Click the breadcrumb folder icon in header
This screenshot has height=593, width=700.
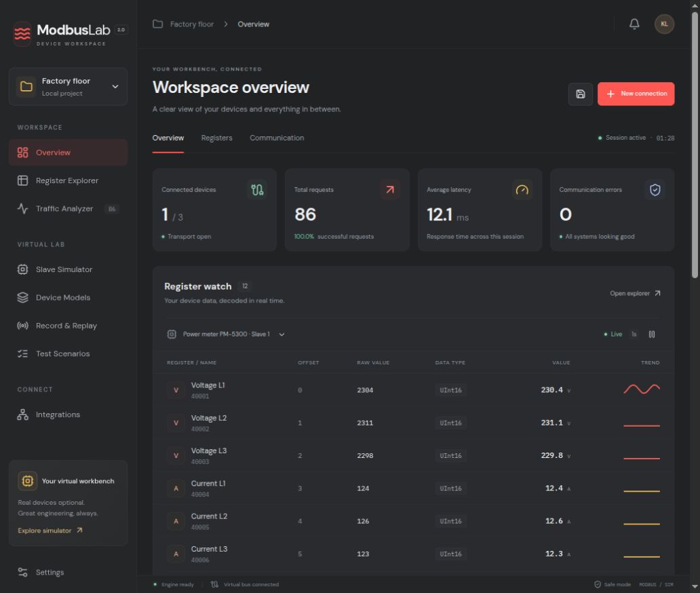pos(157,24)
